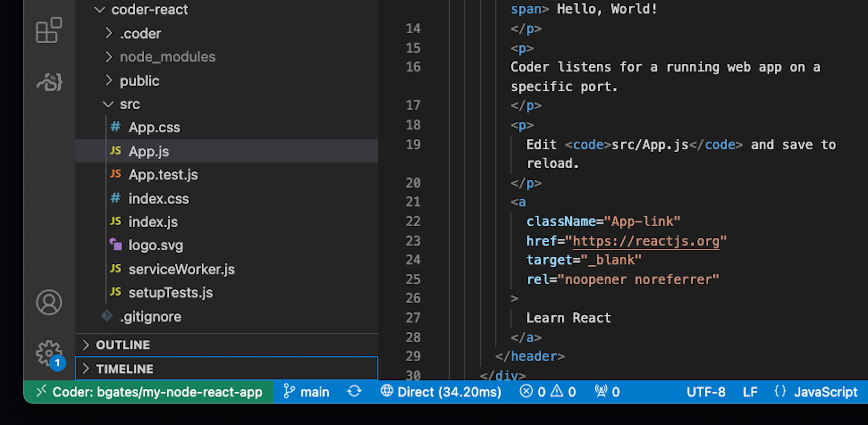Click the globe icon next to Direct latency

(x=387, y=391)
